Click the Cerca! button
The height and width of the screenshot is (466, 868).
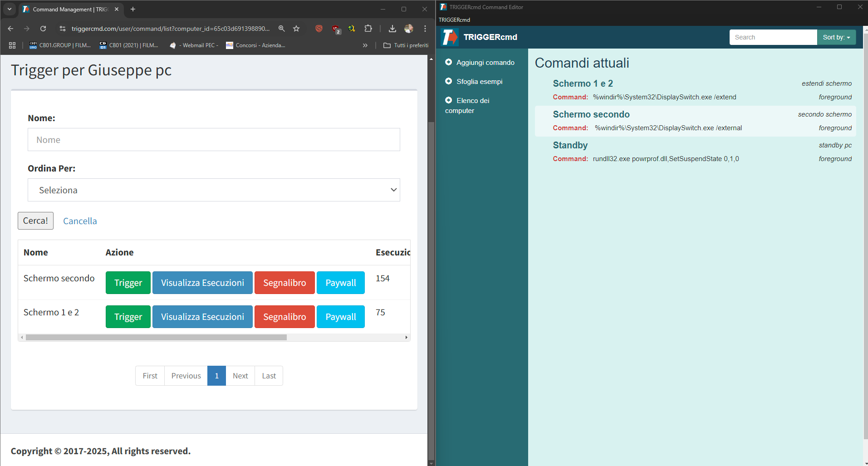tap(35, 221)
